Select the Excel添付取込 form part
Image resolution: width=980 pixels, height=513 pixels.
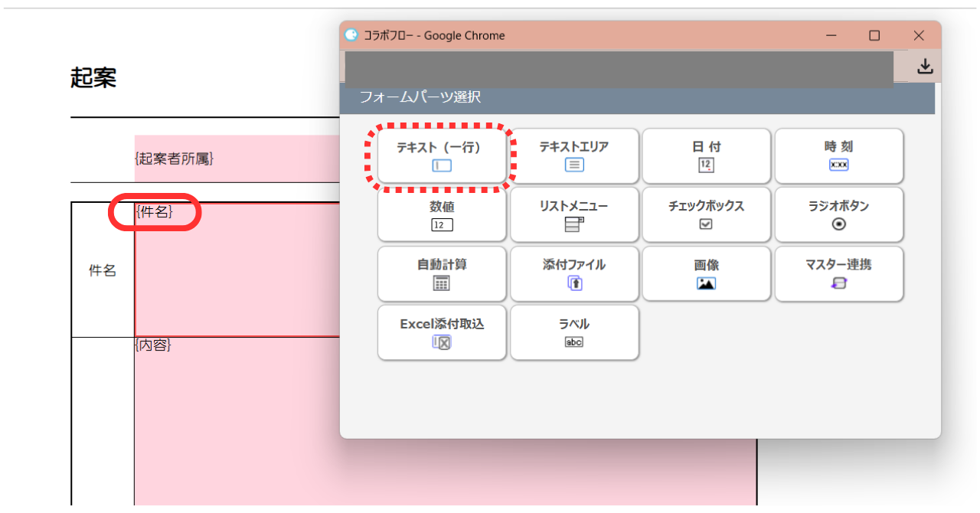(x=442, y=332)
